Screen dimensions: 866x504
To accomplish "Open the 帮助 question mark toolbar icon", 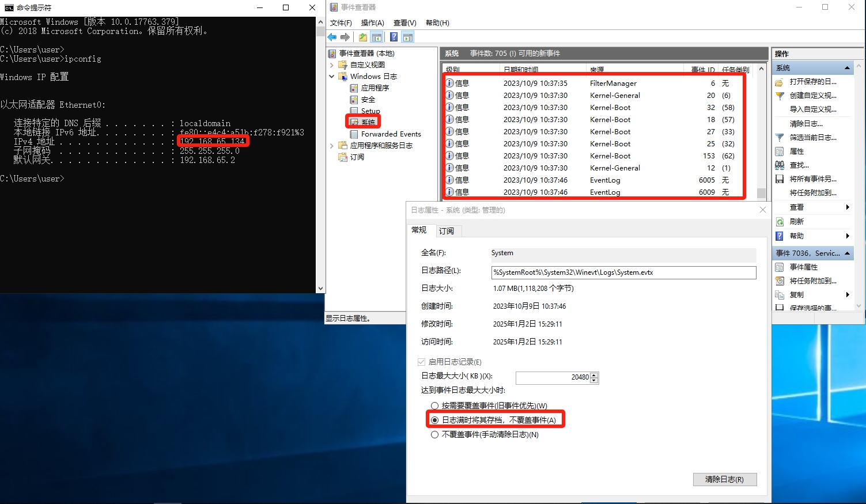I will coord(393,36).
